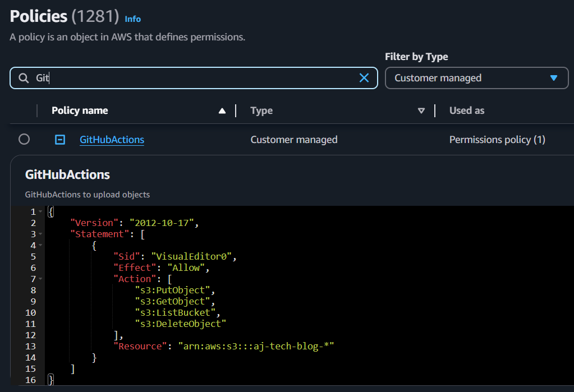Viewport: 574px width, 392px height.
Task: Click the Used as column header
Action: [466, 110]
